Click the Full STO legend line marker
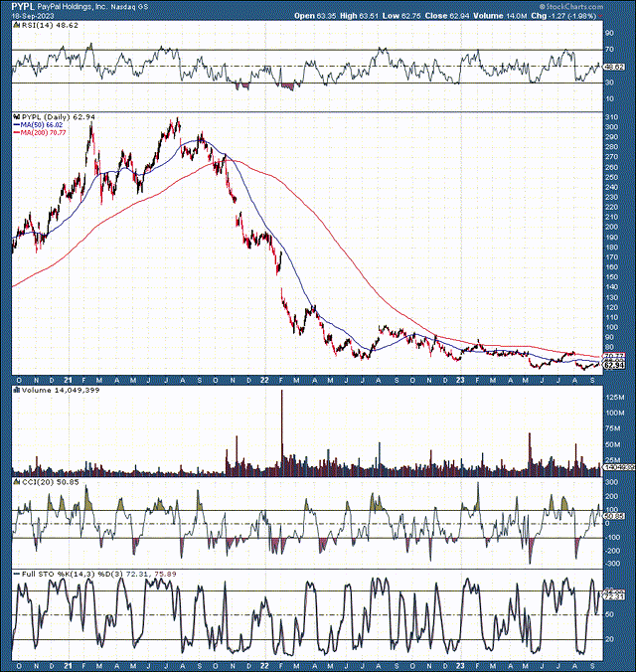Image resolution: width=636 pixels, height=672 pixels. coord(17,574)
